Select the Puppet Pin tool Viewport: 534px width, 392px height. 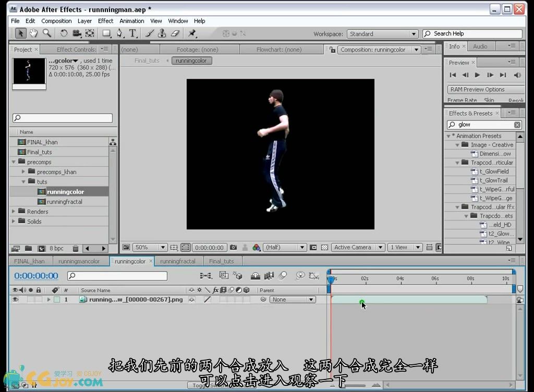tap(192, 33)
